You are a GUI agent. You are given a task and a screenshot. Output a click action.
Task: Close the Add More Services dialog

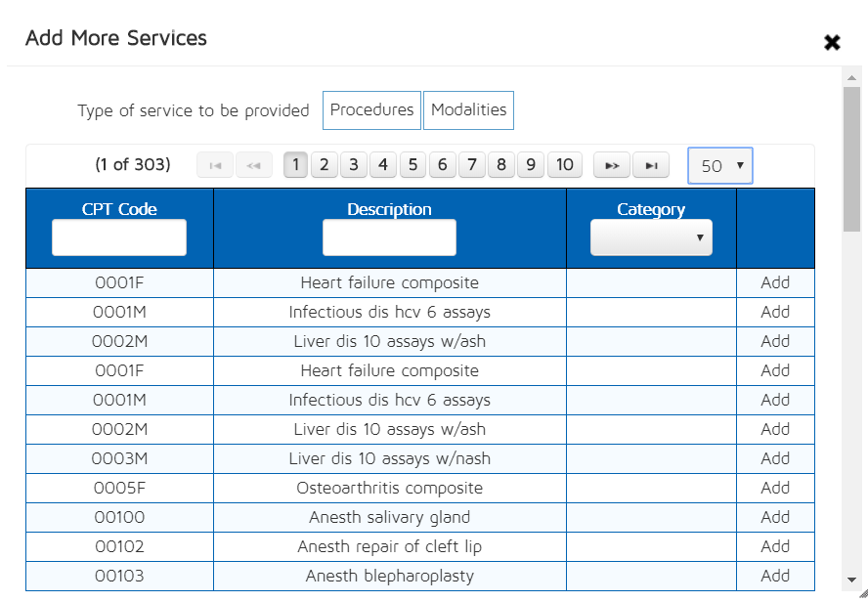coord(832,42)
